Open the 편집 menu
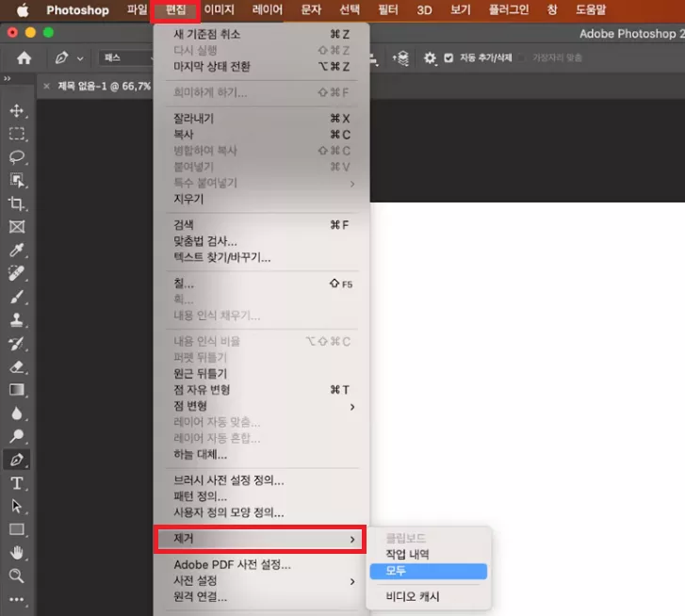The image size is (685, 616). (x=175, y=9)
